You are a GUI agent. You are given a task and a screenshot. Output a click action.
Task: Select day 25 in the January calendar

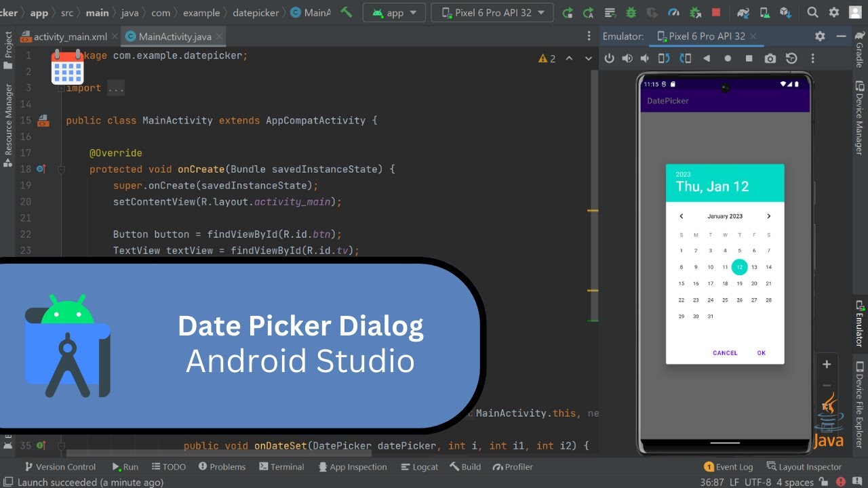[725, 300]
